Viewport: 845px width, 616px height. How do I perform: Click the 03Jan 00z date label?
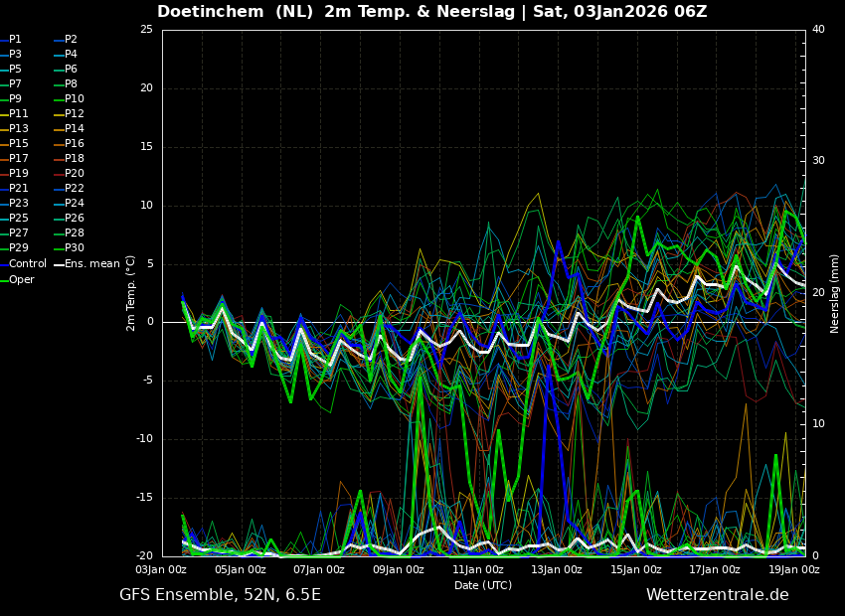(x=162, y=569)
